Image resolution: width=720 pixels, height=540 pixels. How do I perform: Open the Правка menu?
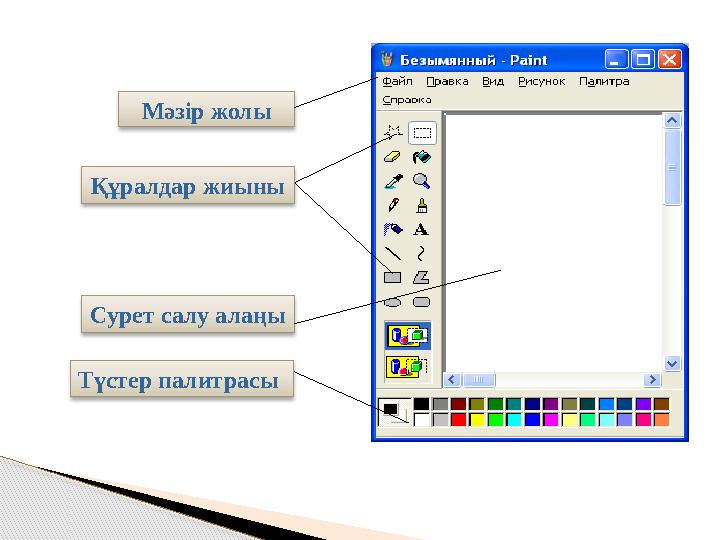tap(447, 81)
